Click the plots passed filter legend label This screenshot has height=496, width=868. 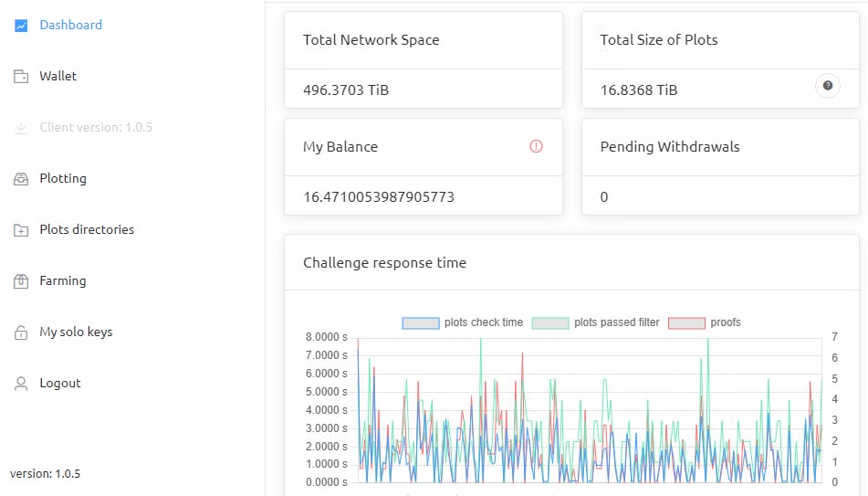(x=617, y=322)
